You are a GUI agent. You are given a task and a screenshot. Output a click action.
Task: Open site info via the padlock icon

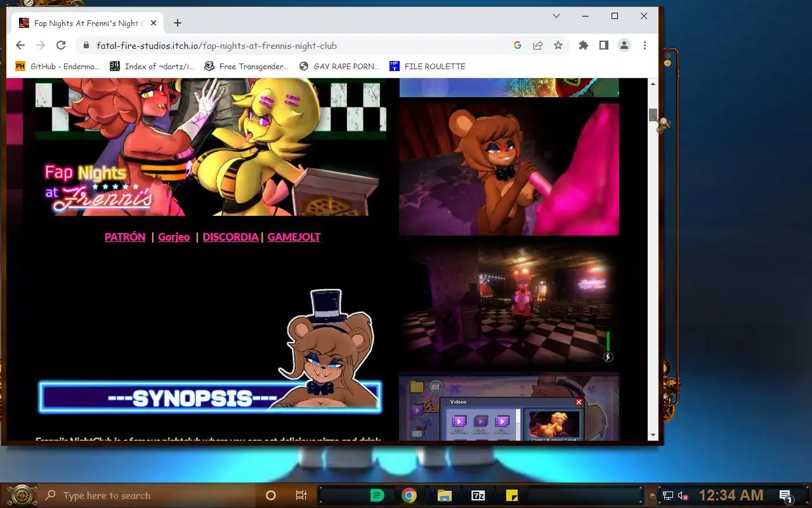[86, 46]
